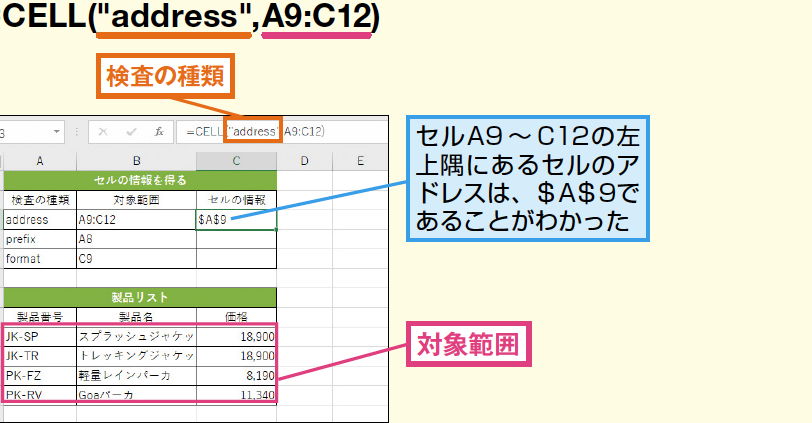Select the 軽量レインパーカ product name cell

136,375
